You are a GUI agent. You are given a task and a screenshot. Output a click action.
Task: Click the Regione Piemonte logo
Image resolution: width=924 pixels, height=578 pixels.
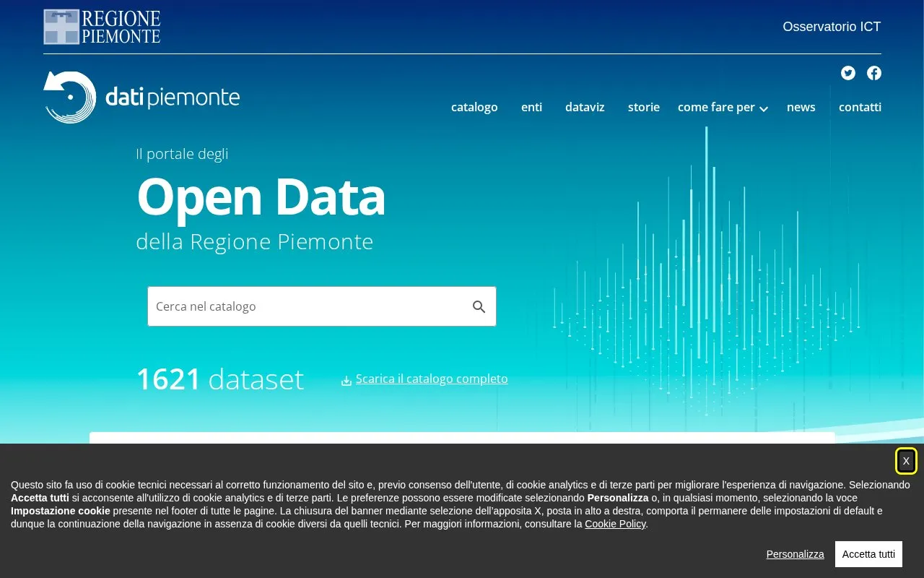pyautogui.click(x=102, y=27)
